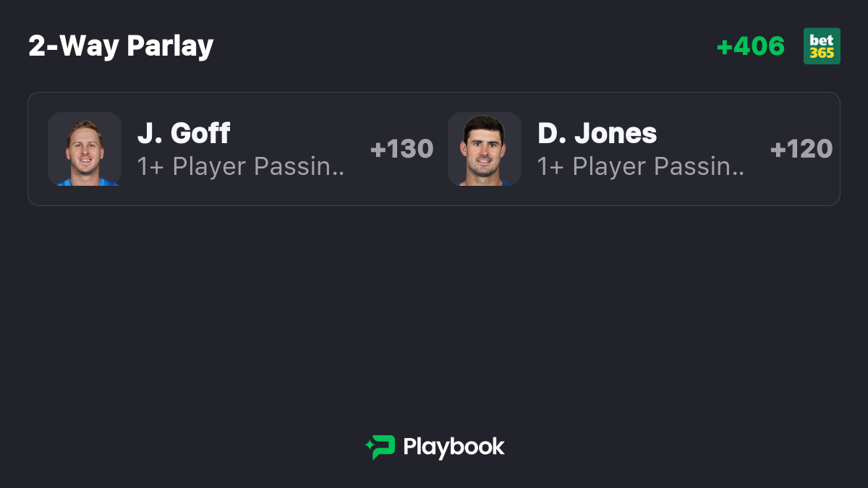Viewport: 868px width, 488px height.
Task: Click Goff's 1+ Player Passing market text
Action: coord(241,167)
